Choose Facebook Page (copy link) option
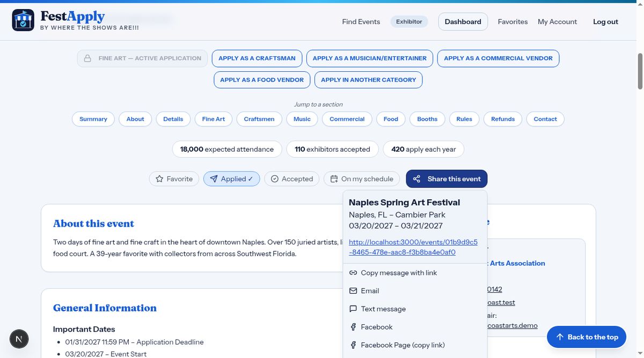Image resolution: width=644 pixels, height=358 pixels. 415,345
